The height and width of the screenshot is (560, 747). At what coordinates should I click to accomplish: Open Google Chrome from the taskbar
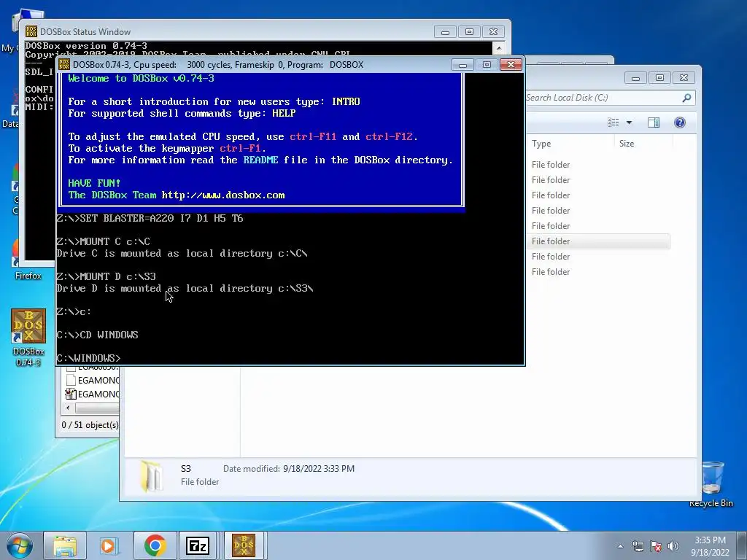[155, 545]
